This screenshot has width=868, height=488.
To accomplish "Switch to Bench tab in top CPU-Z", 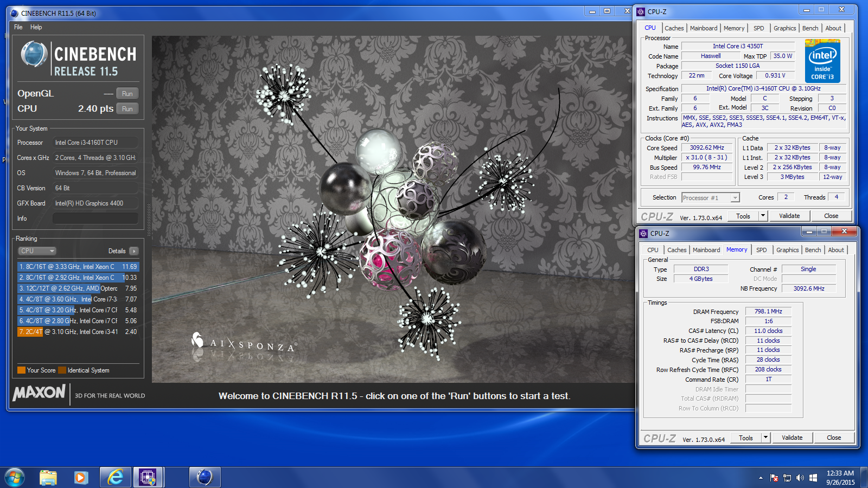I will coord(810,28).
